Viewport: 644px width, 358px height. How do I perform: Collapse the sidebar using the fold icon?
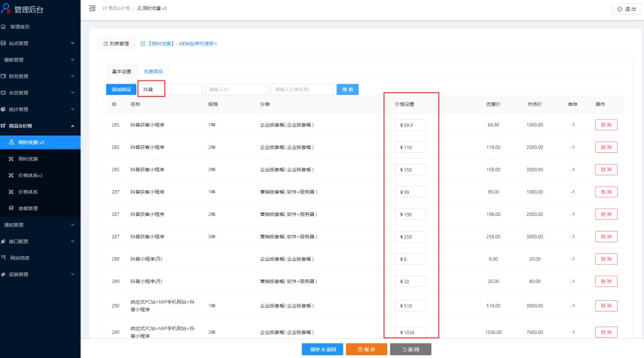(92, 8)
